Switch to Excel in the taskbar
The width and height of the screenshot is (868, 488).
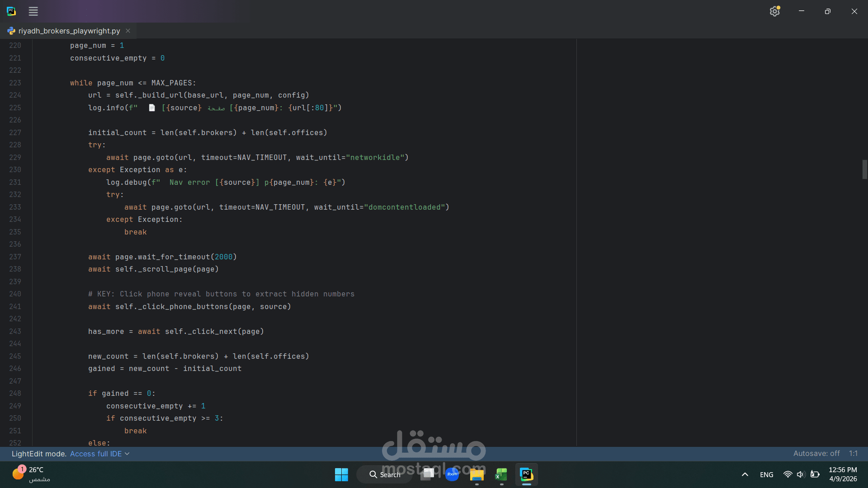pyautogui.click(x=501, y=474)
